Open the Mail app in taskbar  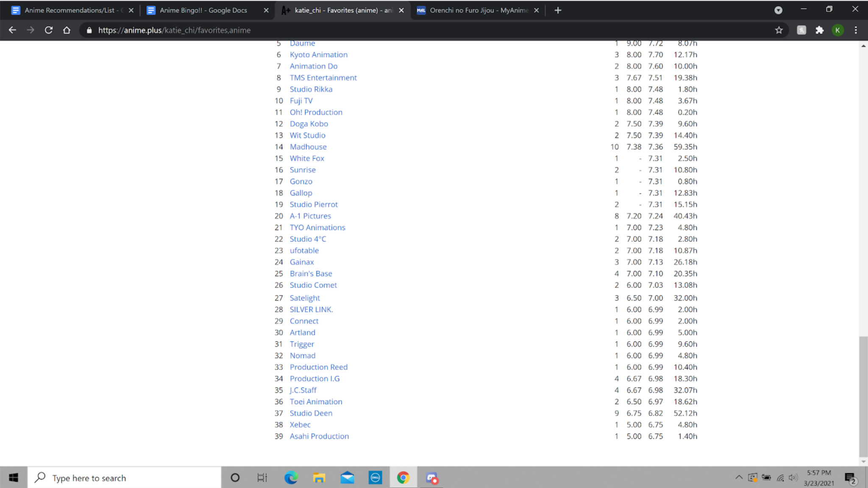pos(347,478)
